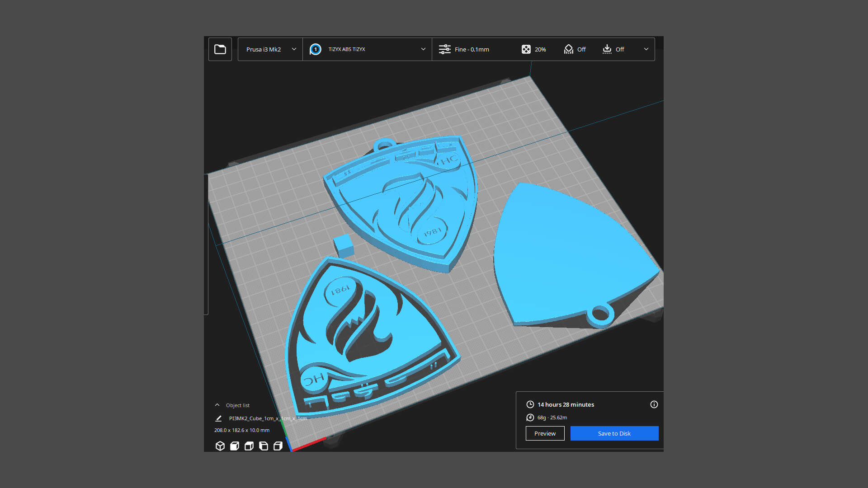
Task: Select PI3MK2_Cube_1cm object name
Action: tap(268, 418)
